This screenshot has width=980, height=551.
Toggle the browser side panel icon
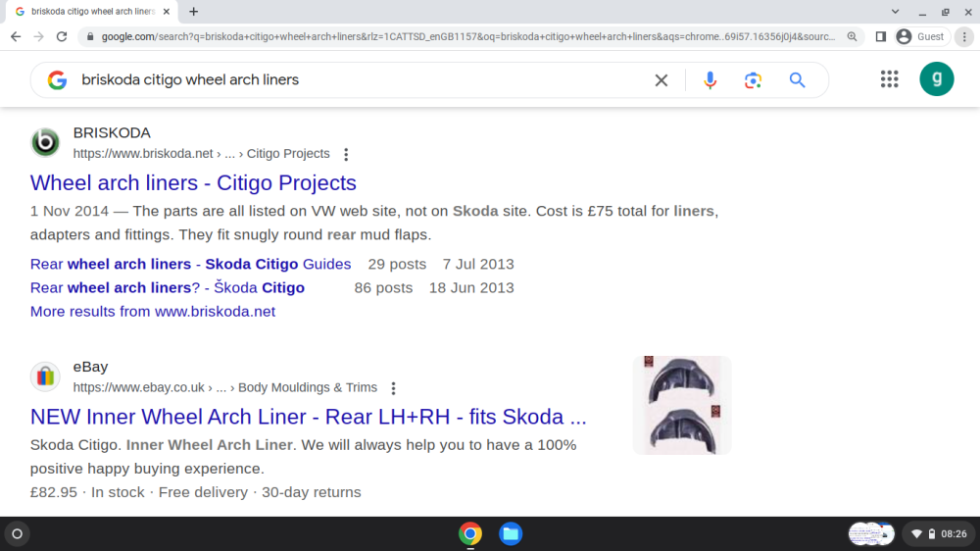pos(881,37)
